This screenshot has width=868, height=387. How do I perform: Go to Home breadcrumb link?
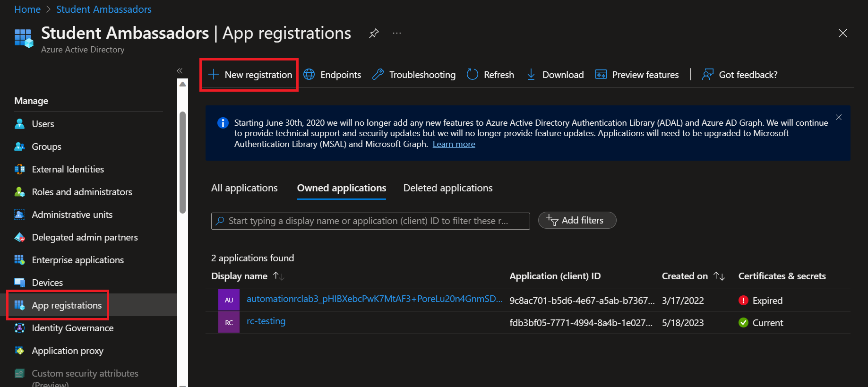[27, 9]
